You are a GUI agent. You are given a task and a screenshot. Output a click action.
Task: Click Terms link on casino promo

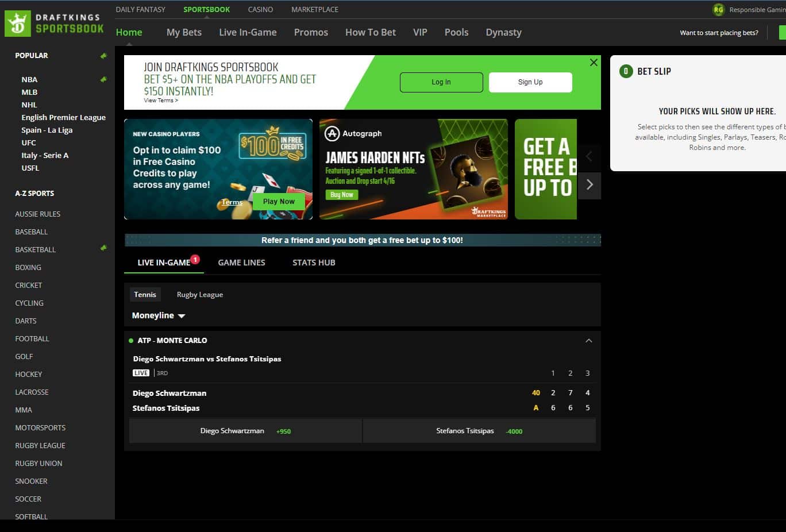click(232, 202)
